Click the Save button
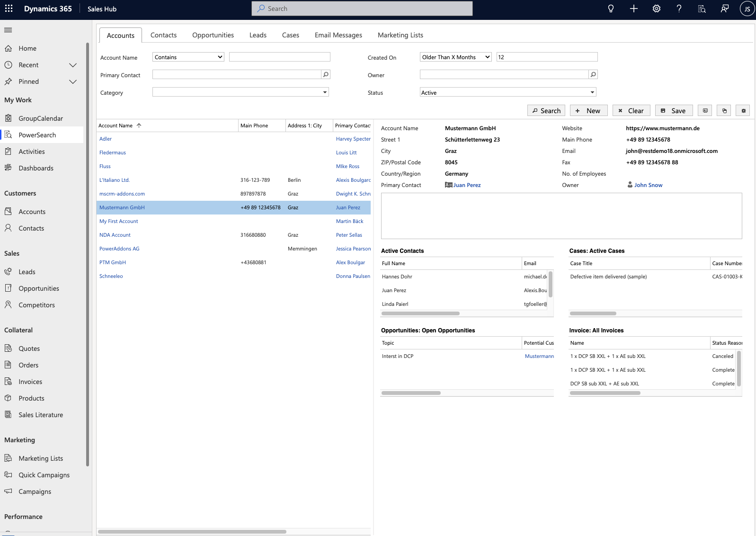Image resolution: width=756 pixels, height=536 pixels. point(674,110)
